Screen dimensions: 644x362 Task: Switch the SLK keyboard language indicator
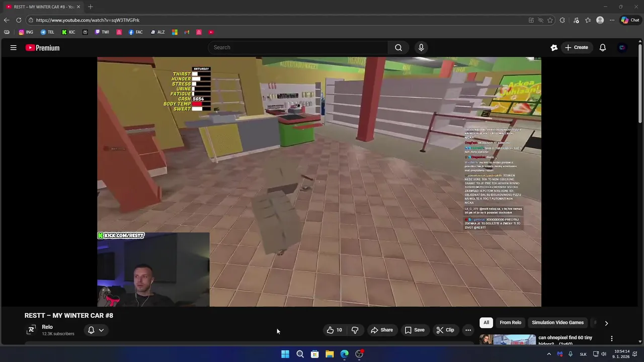[x=583, y=354]
